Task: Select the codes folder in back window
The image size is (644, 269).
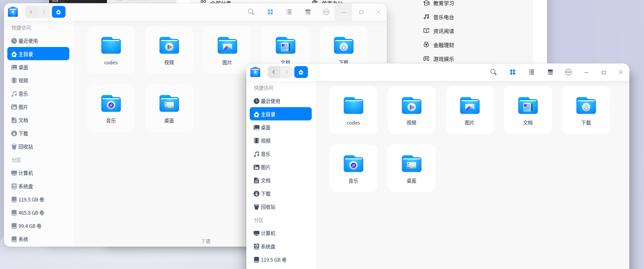Action: click(x=111, y=50)
